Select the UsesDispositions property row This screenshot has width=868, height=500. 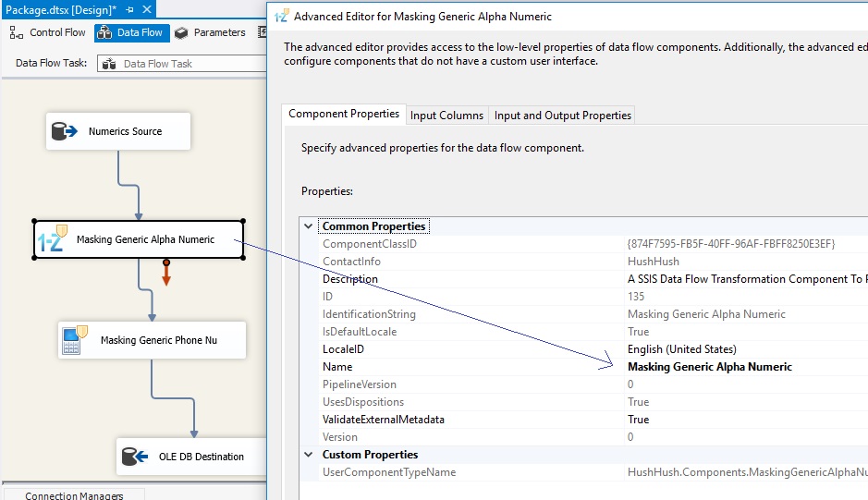pyautogui.click(x=593, y=402)
